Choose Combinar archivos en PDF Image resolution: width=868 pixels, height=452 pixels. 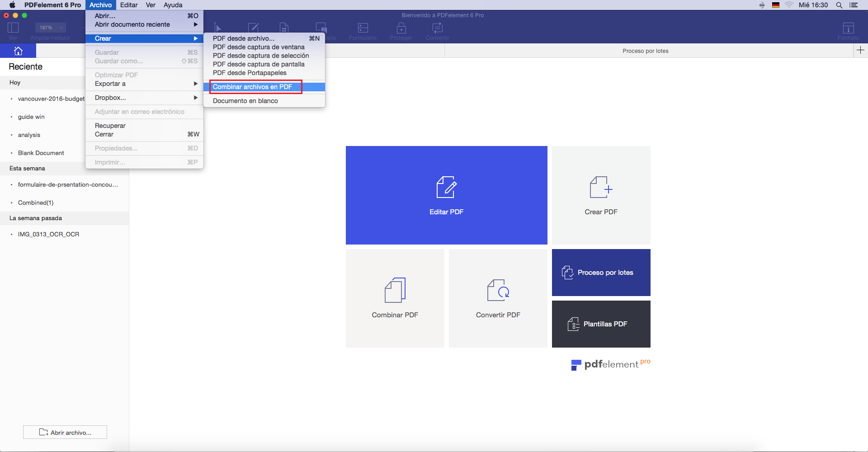click(x=264, y=87)
